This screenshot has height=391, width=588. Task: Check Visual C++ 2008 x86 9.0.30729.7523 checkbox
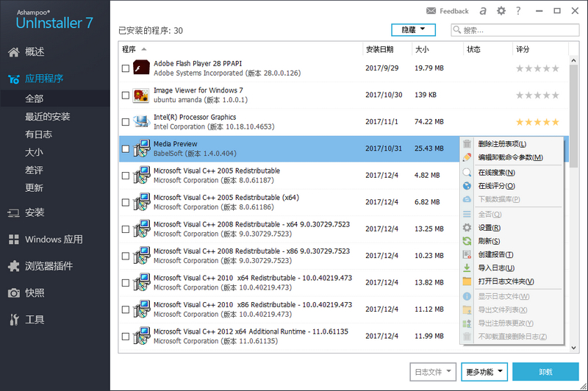point(126,256)
